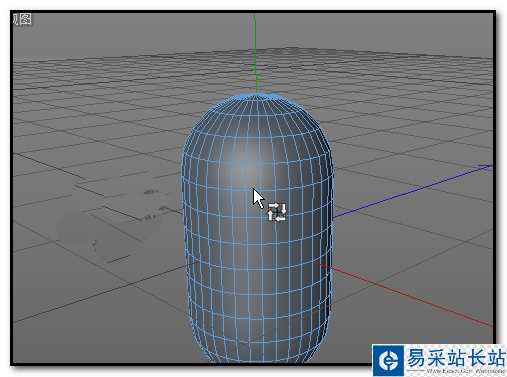507x377 pixels.
Task: Click the viewport label ending in 图
Action: (x=22, y=19)
